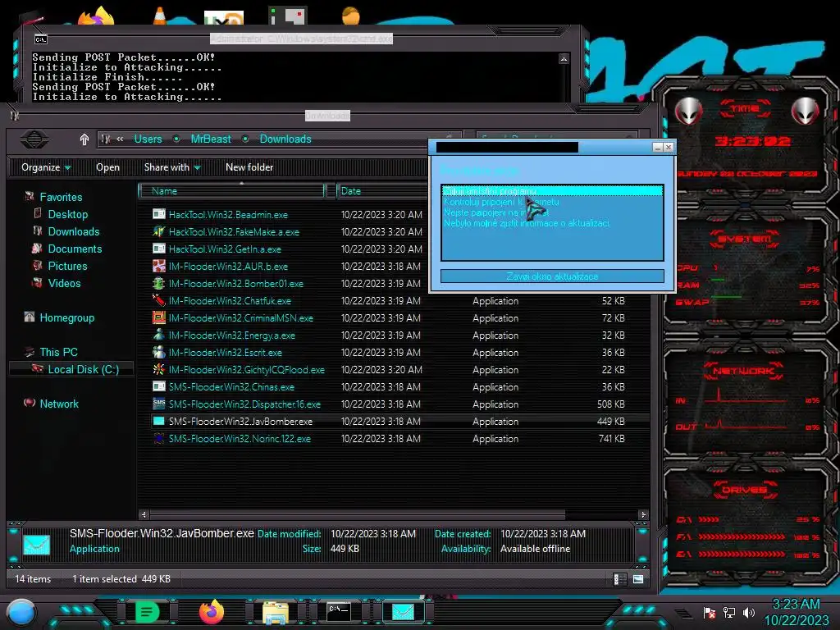Select IM-Flooder.Win32.Bomber.01.exe icon

point(158,283)
